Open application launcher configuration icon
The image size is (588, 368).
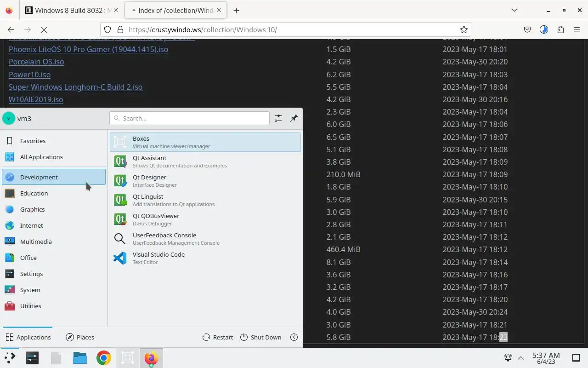[x=278, y=118]
